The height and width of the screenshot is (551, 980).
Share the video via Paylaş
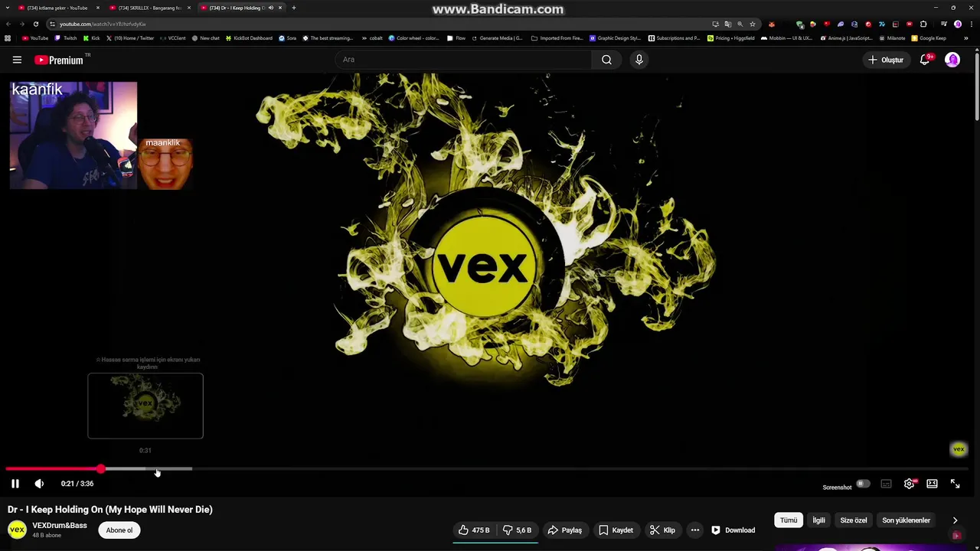click(x=564, y=530)
